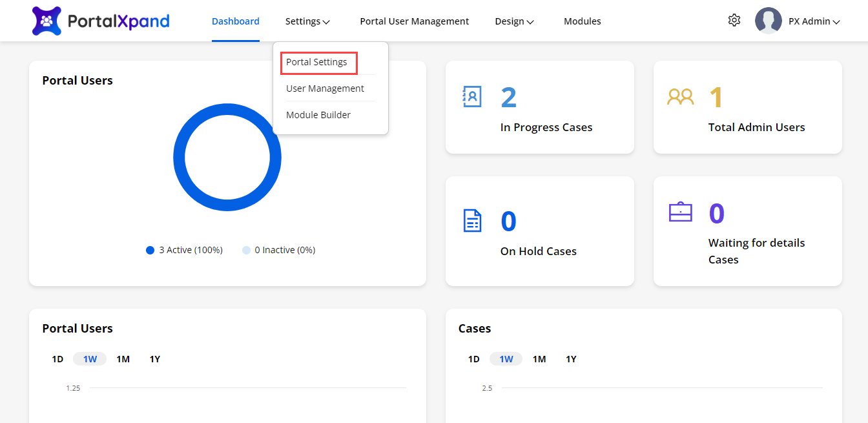
Task: Click the Waiting for details briefcase icon
Action: 680,212
